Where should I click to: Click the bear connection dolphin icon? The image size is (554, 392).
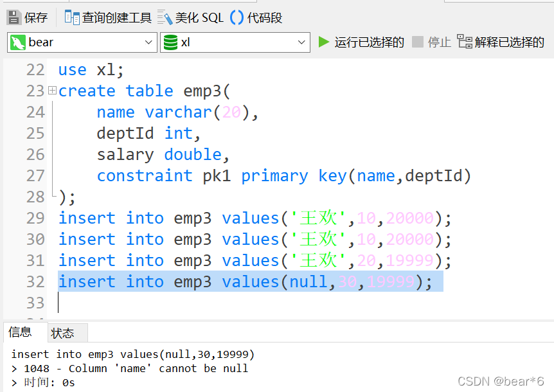pyautogui.click(x=17, y=42)
